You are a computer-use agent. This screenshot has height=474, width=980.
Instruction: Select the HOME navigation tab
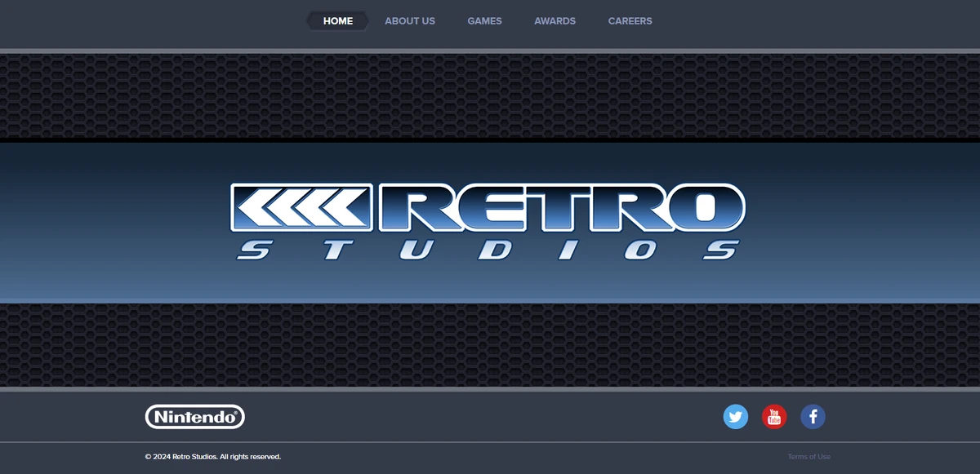coord(337,20)
